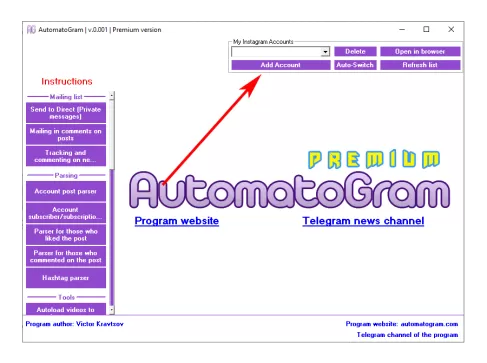Click the sidebar vertical scrollbar thumb

112,134
